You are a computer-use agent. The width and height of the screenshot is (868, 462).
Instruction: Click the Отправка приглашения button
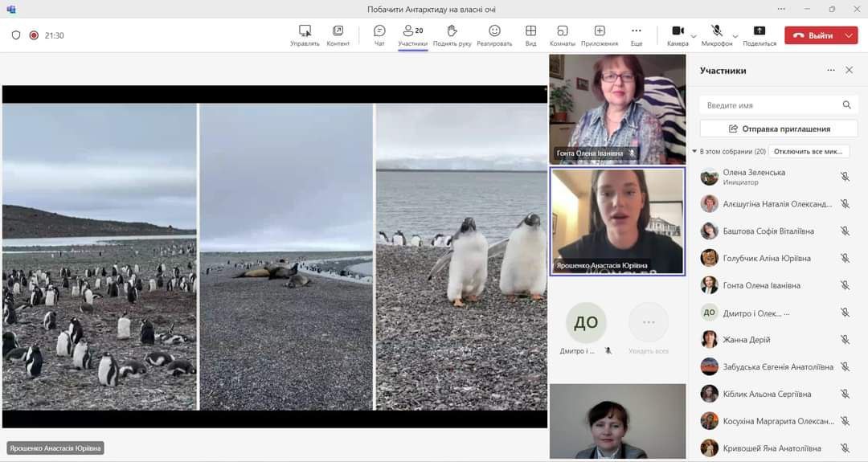(778, 129)
